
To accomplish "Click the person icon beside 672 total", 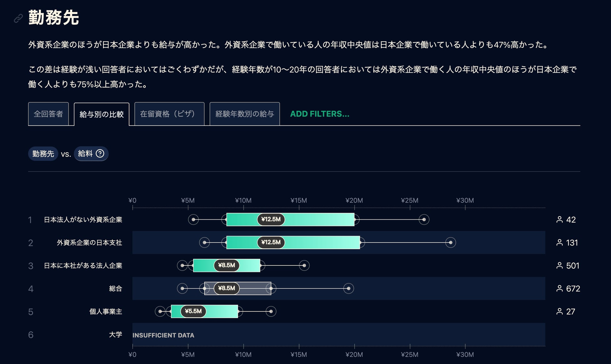I will pyautogui.click(x=559, y=288).
